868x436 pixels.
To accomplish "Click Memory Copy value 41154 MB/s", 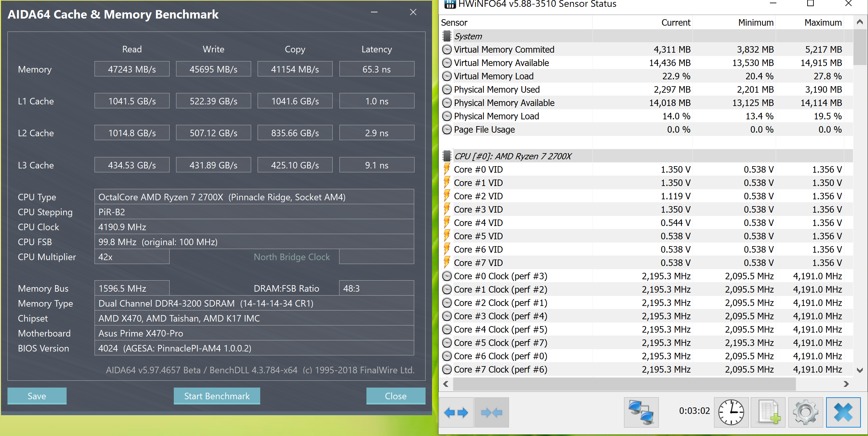I will pos(295,69).
